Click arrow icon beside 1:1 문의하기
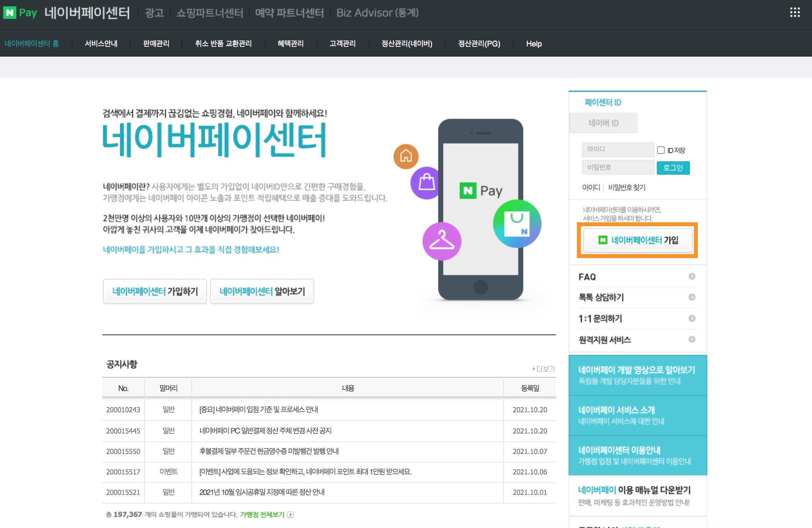Screen dimensions: 812x528 click(x=691, y=318)
